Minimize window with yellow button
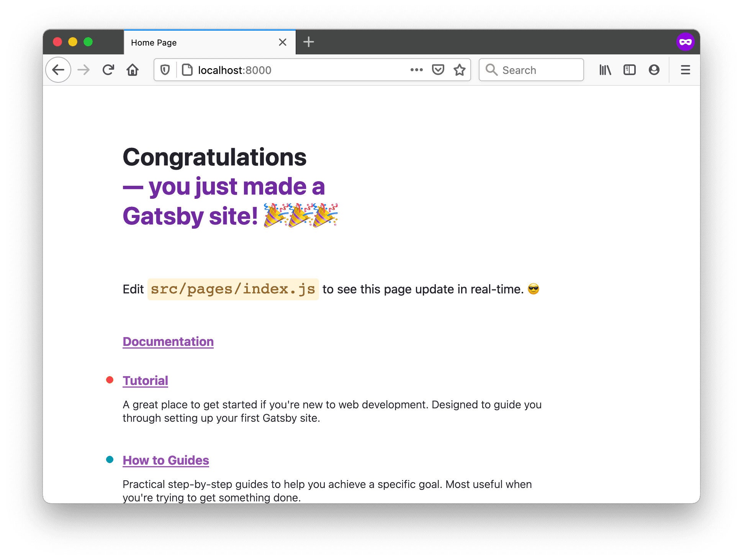This screenshot has height=560, width=743. [x=73, y=42]
